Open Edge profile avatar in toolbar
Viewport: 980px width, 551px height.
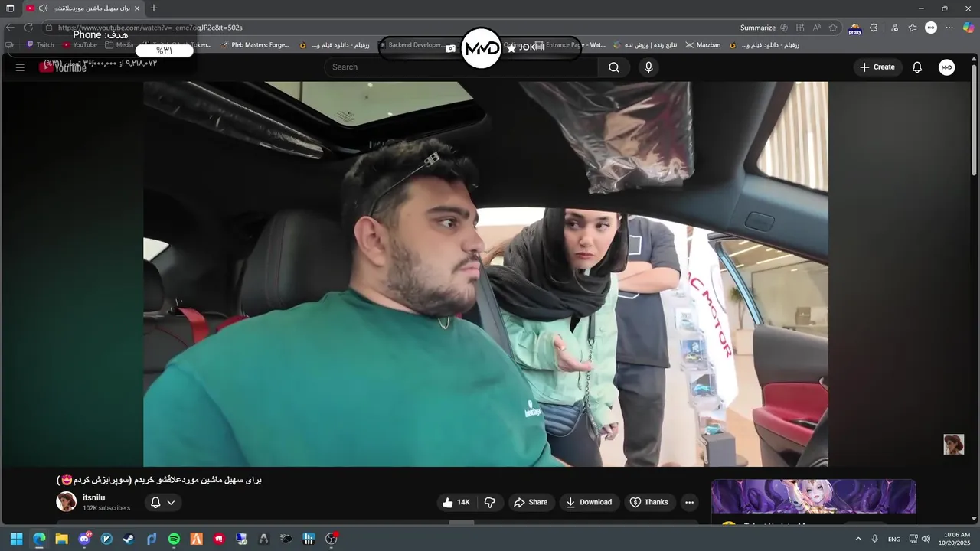click(x=931, y=28)
